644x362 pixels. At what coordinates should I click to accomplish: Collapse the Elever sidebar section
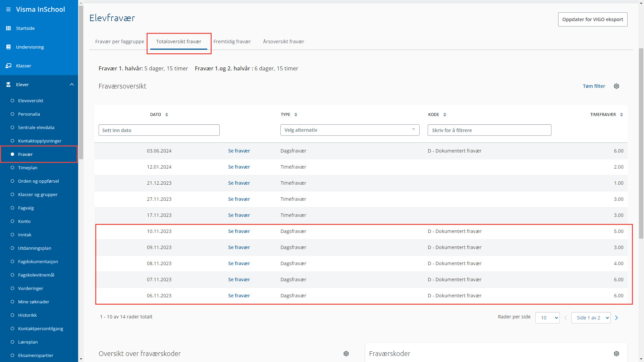pos(72,84)
